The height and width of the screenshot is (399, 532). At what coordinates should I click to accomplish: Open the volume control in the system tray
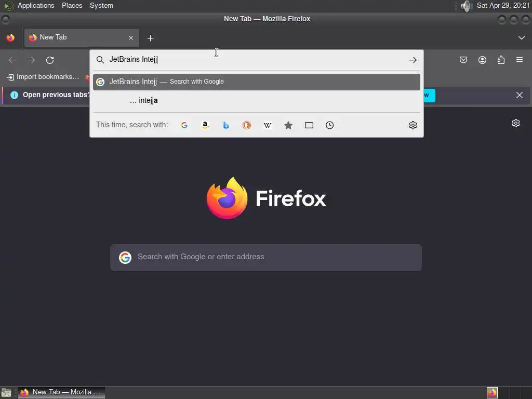[x=466, y=6]
